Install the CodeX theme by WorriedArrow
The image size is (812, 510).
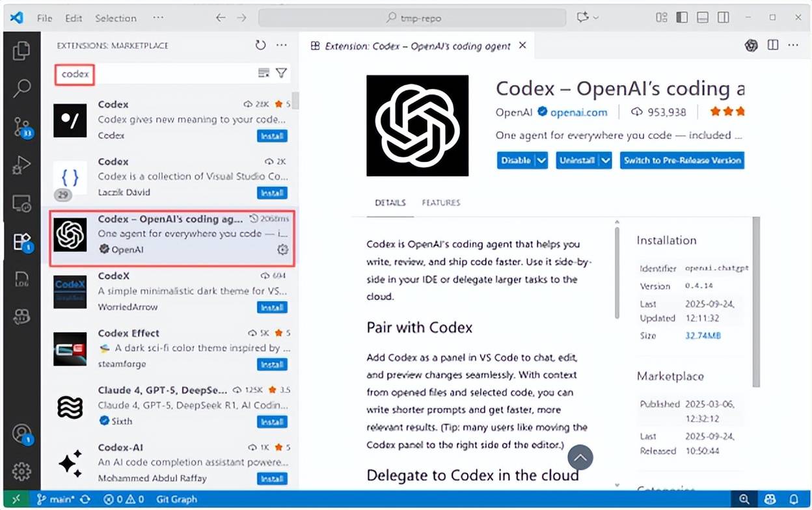tap(272, 307)
